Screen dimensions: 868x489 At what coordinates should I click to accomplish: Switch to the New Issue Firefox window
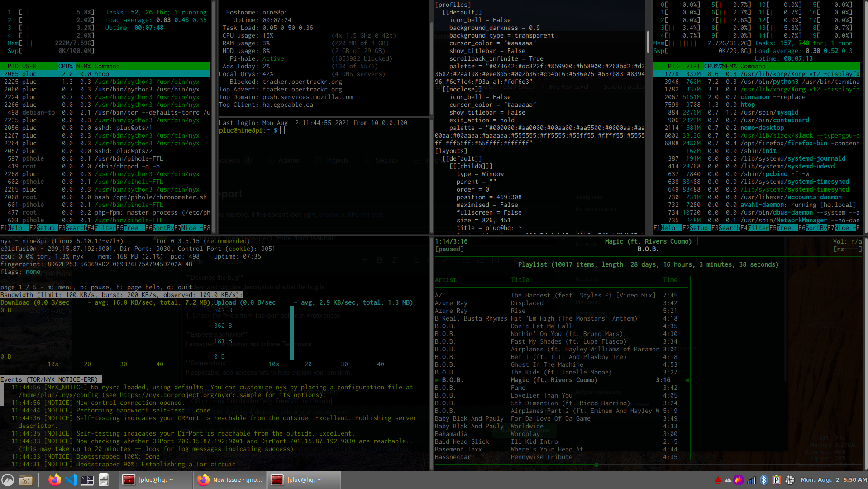(229, 480)
